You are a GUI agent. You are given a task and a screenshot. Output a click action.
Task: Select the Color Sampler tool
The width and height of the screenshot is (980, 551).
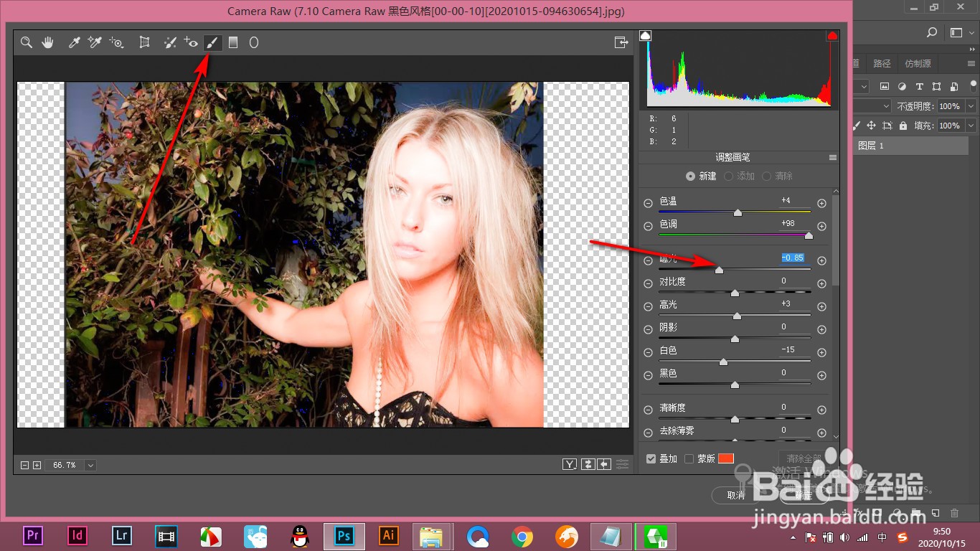click(x=95, y=43)
